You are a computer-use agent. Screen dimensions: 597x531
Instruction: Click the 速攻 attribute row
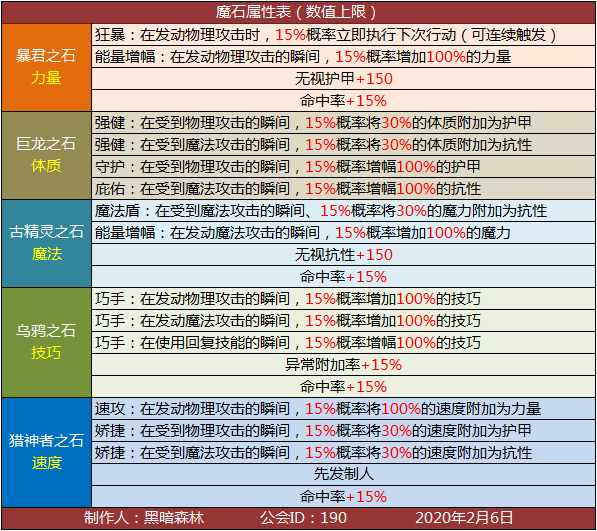point(343,409)
